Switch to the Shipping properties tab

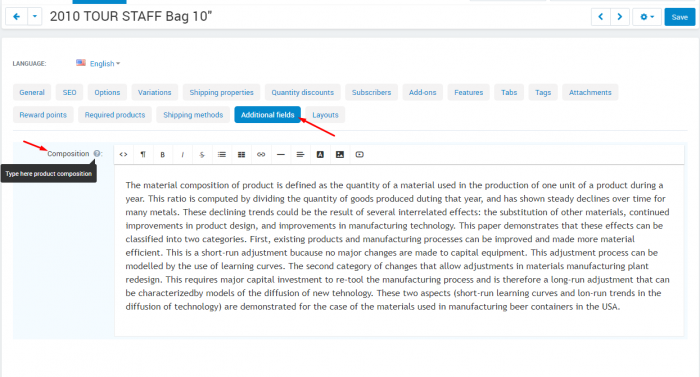(x=221, y=92)
